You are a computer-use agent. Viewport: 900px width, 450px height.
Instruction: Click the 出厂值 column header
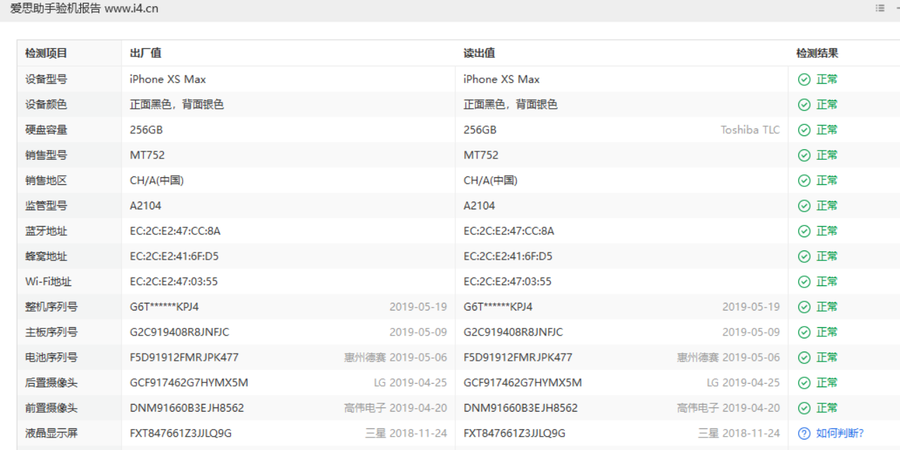point(145,53)
